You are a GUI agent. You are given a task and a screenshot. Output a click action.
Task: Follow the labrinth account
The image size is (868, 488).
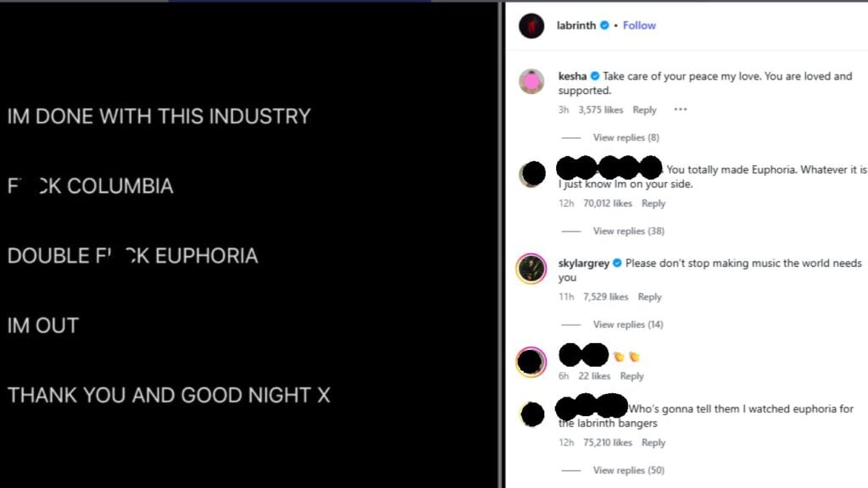639,25
